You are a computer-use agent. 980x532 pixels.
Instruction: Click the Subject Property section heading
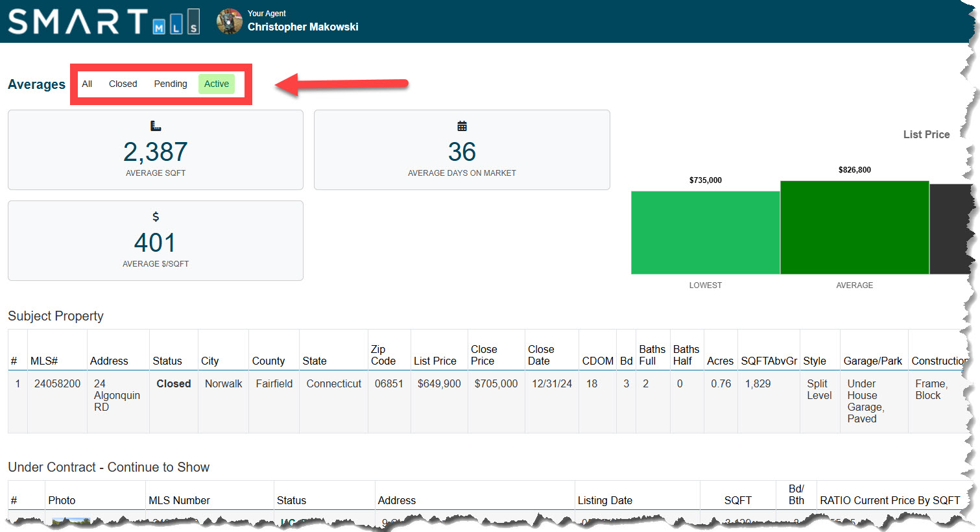coord(56,316)
